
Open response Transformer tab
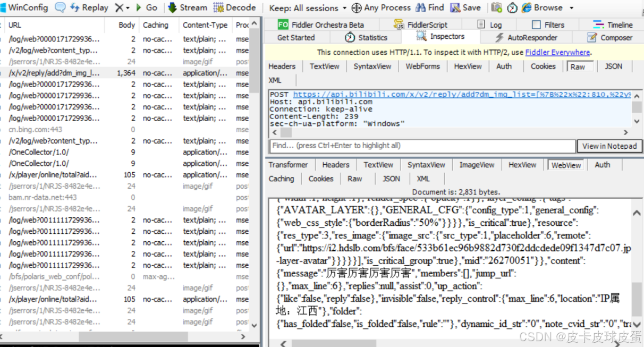coord(288,165)
